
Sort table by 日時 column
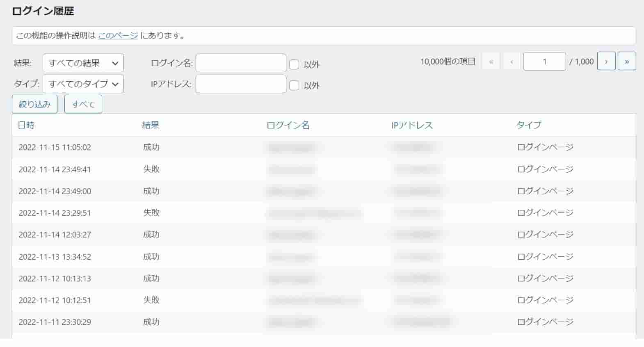pos(26,125)
